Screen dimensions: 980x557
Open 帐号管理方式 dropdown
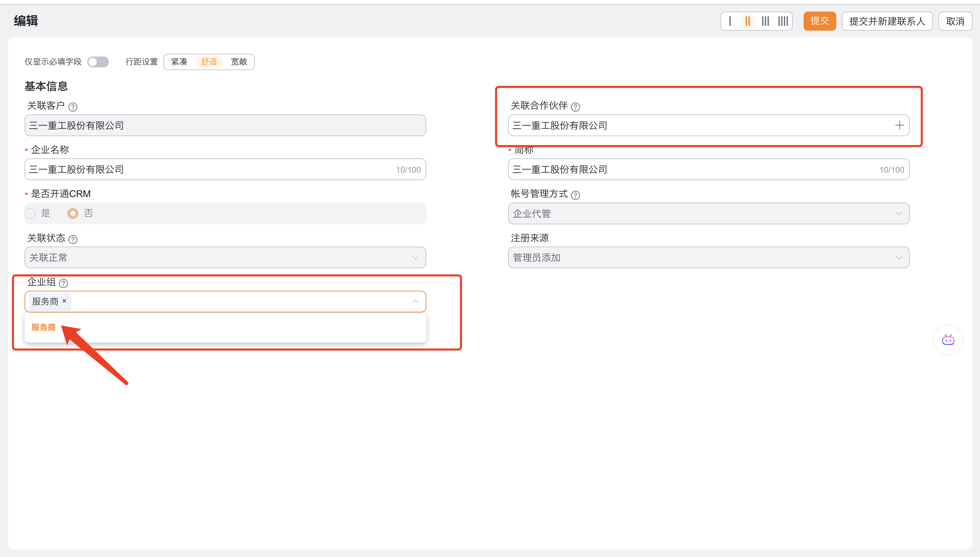[708, 213]
